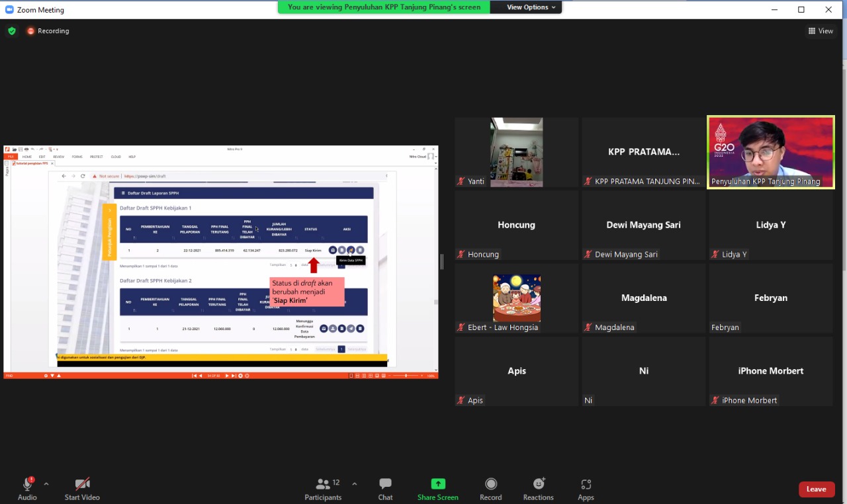Leave the meeting
The height and width of the screenshot is (504, 847).
pos(816,489)
